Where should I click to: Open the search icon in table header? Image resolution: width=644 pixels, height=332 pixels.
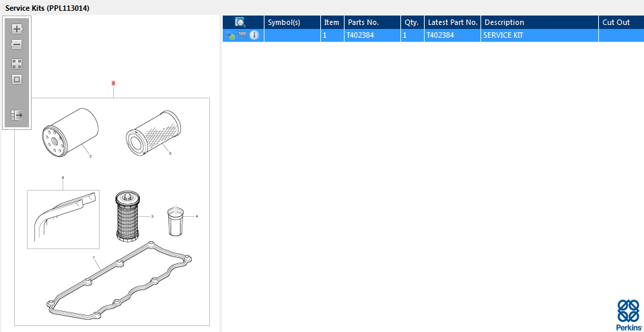[x=240, y=22]
